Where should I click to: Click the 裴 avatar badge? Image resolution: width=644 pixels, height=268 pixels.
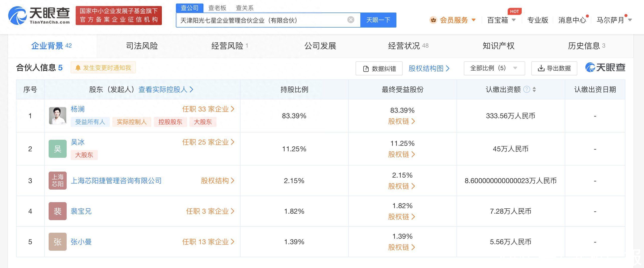tap(58, 211)
